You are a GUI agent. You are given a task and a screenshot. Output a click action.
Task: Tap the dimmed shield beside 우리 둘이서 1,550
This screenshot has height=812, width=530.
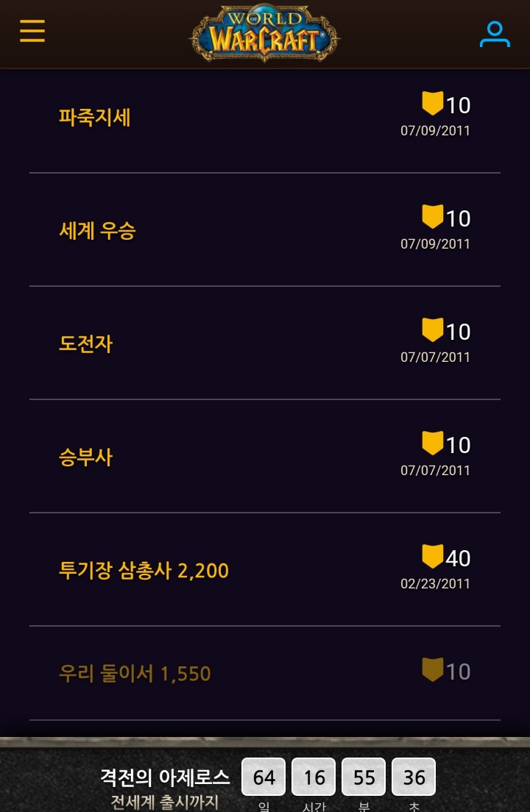(x=432, y=670)
